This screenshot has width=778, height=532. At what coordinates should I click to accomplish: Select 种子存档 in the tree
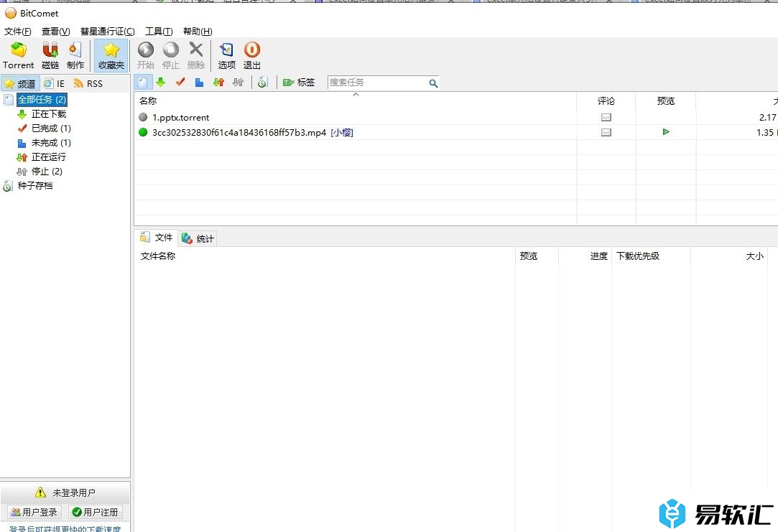34,186
